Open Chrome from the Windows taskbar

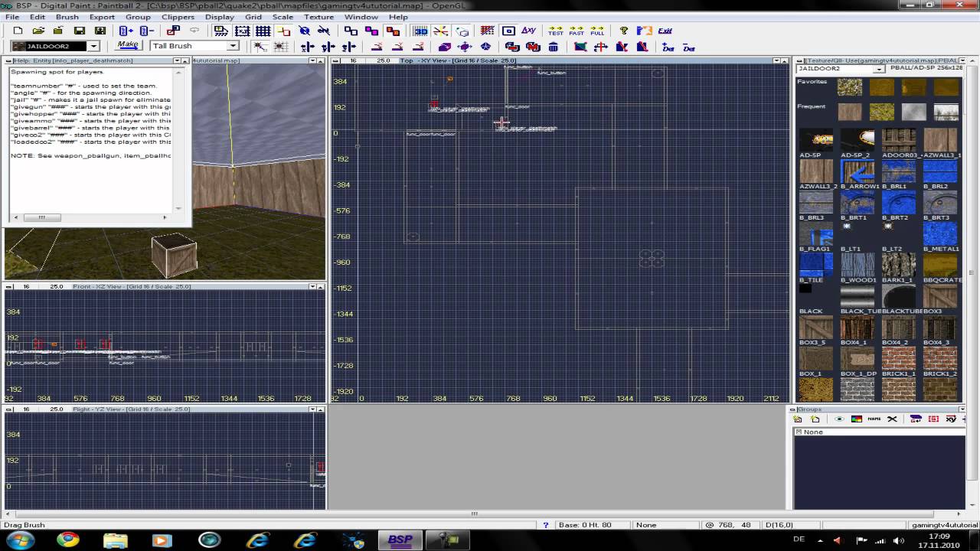click(x=67, y=540)
